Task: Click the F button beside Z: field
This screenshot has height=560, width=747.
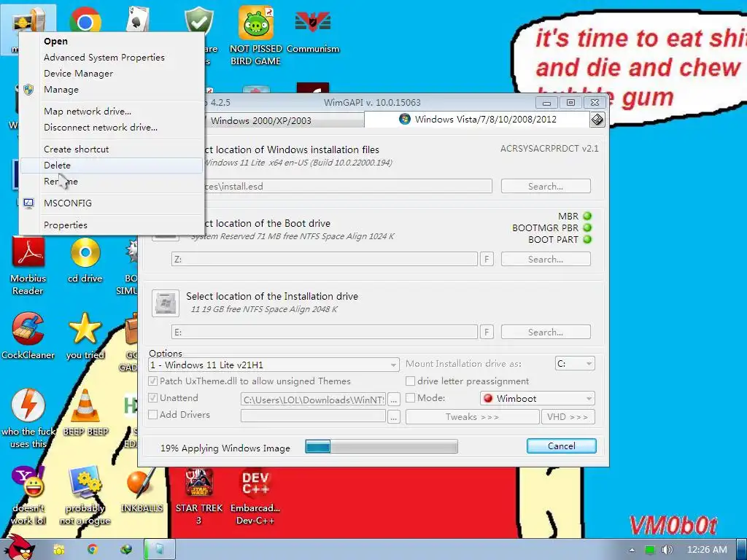Action: click(487, 259)
